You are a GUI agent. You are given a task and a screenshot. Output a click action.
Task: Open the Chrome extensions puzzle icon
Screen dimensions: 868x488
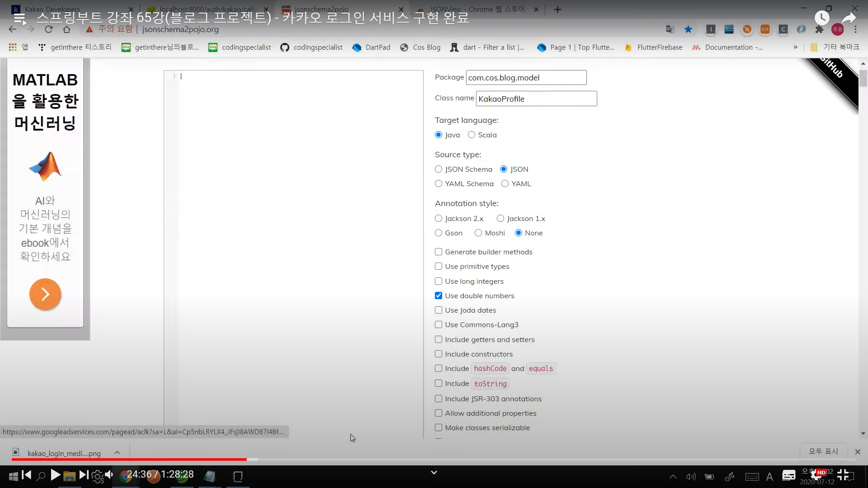[819, 29]
